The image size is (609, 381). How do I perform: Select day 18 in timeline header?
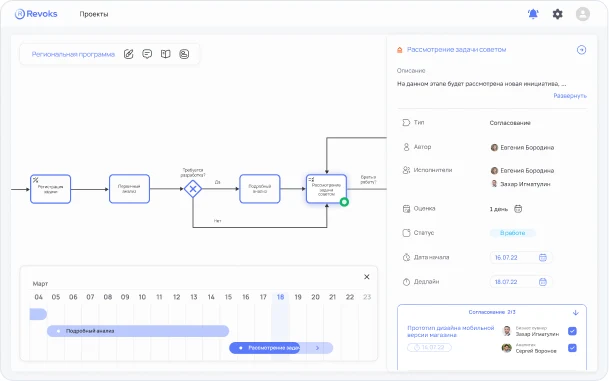[x=280, y=297]
